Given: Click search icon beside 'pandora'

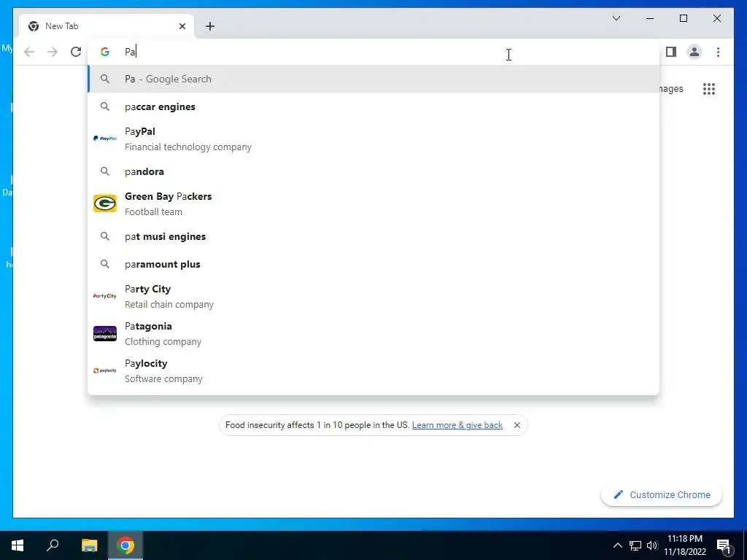Looking at the screenshot, I should (105, 171).
